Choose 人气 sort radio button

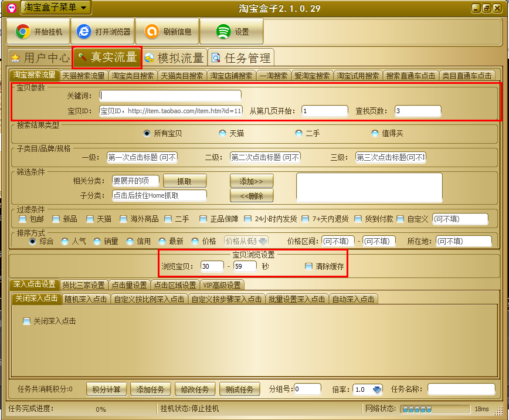pos(65,241)
